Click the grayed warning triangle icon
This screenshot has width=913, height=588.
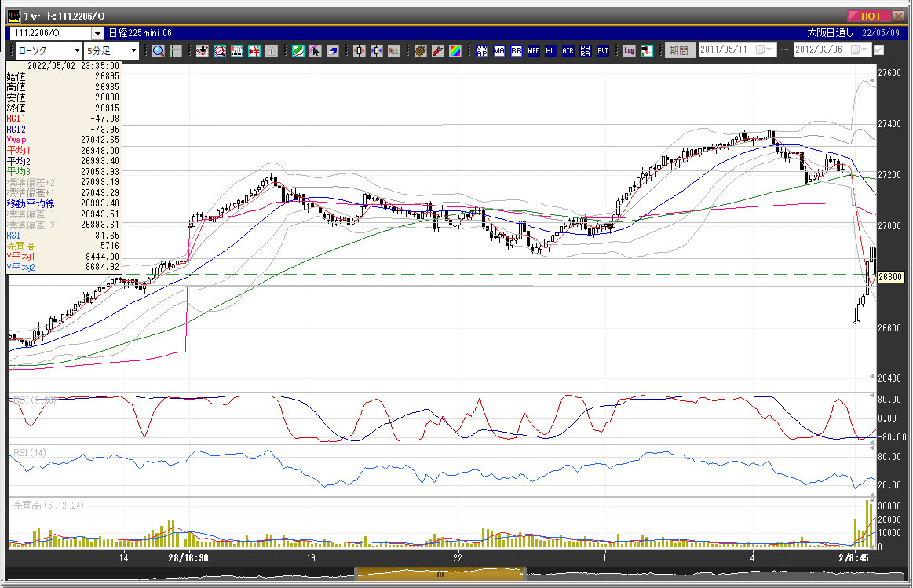272,51
